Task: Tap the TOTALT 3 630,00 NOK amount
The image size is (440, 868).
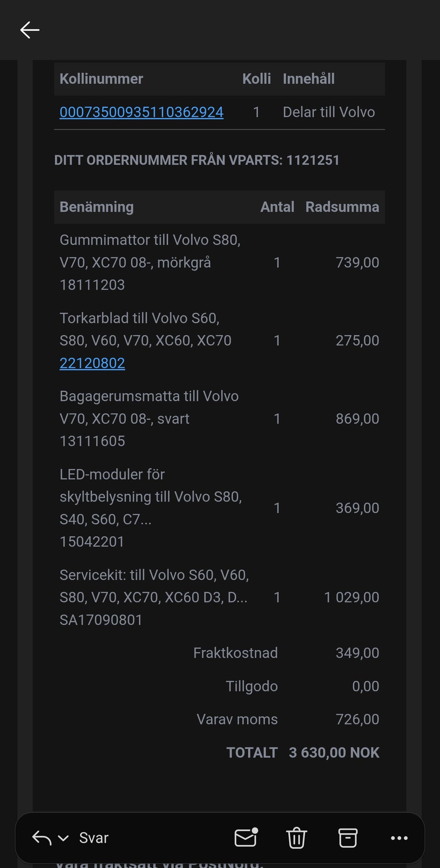Action: (x=334, y=752)
